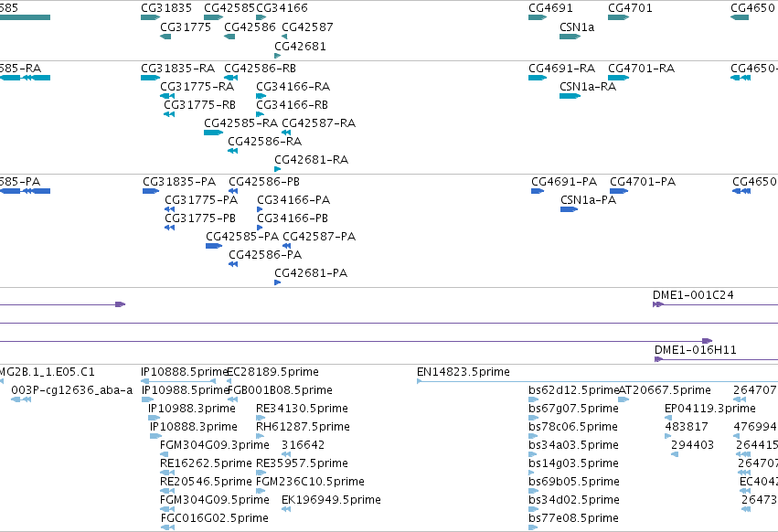
Task: Select the CG31835 gene arrow glyph
Action: (150, 17)
